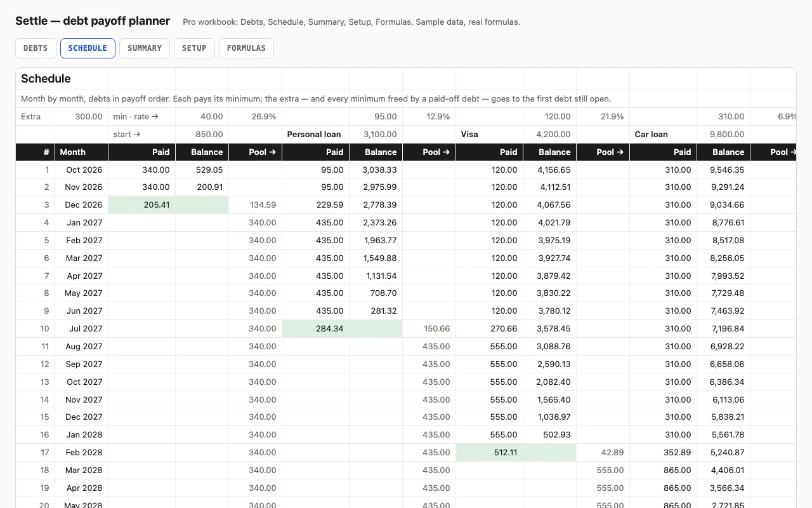812x508 pixels.
Task: Click the "Dec 2026" month cell
Action: pyautogui.click(x=82, y=205)
